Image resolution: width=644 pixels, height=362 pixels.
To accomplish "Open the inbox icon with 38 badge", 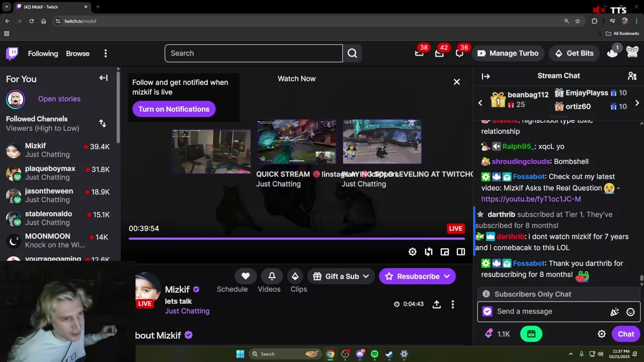I will coord(420,53).
